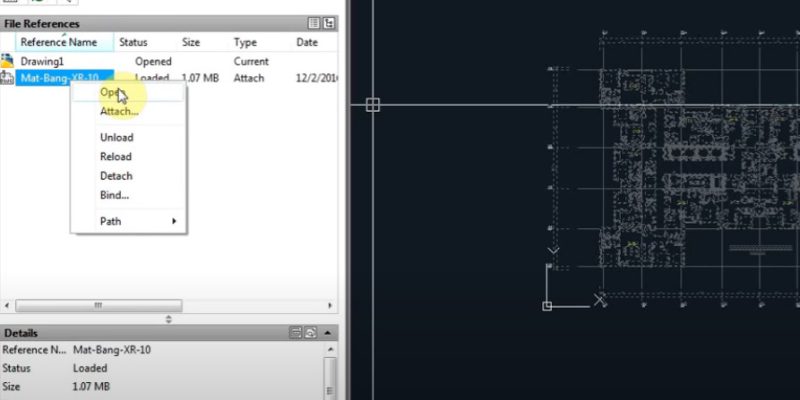This screenshot has width=800, height=400.
Task: Select Attach... in the context menu
Action: coord(119,111)
